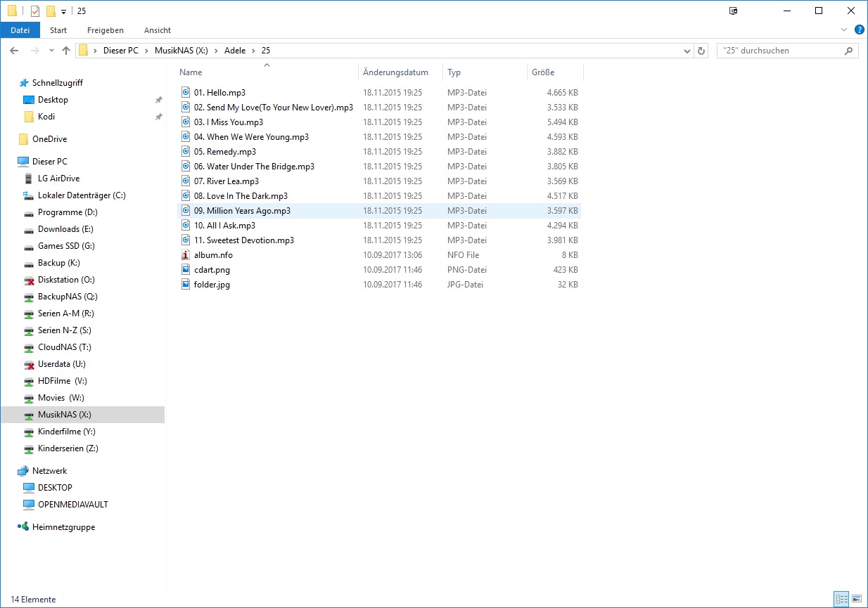Open the Freigeben ribbon tab
Viewport: 868px width, 608px height.
point(106,30)
